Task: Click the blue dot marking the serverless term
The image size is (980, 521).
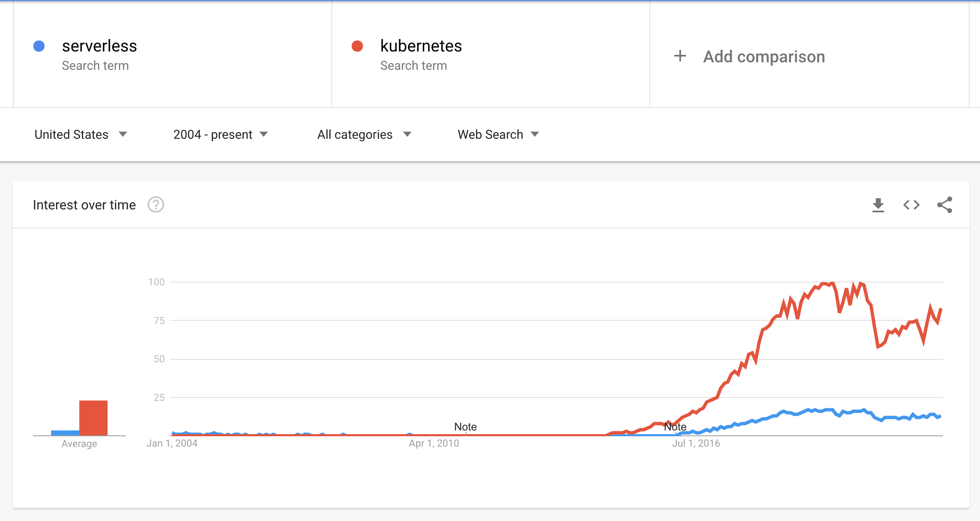Action: tap(39, 46)
